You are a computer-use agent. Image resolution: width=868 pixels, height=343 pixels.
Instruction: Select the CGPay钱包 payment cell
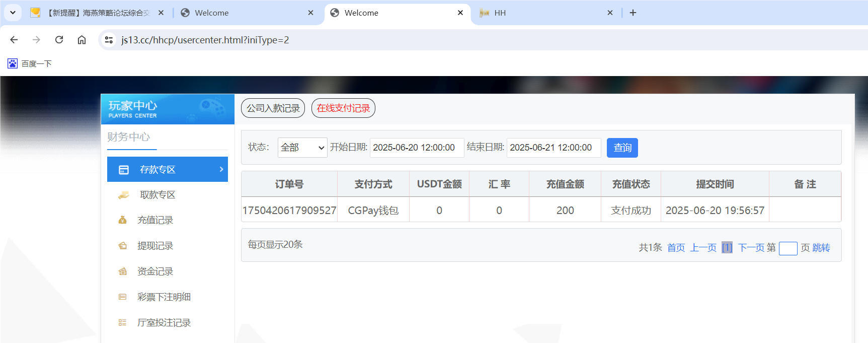373,211
